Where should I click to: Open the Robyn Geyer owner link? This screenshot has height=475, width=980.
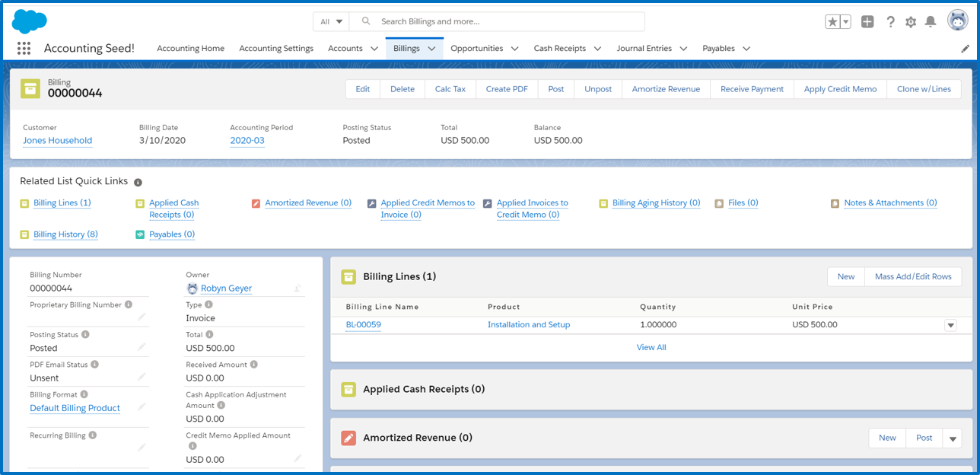pyautogui.click(x=227, y=289)
